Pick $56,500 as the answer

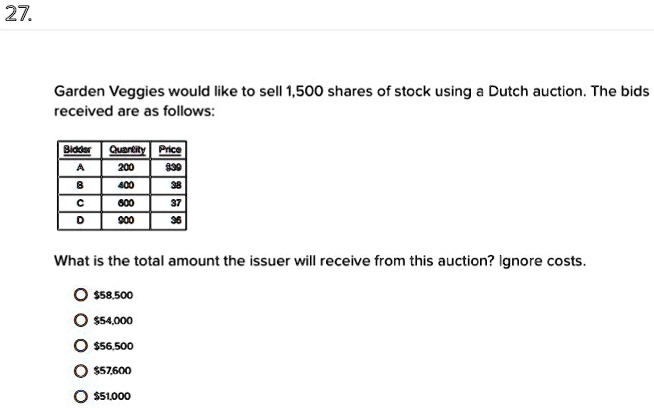click(x=80, y=346)
